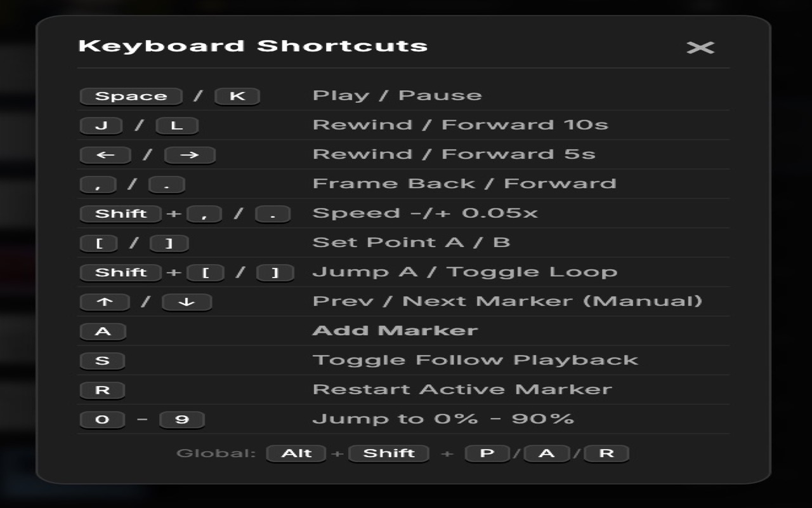812x508 pixels.
Task: Click the up arrow Prev Marker badge
Action: pos(105,302)
